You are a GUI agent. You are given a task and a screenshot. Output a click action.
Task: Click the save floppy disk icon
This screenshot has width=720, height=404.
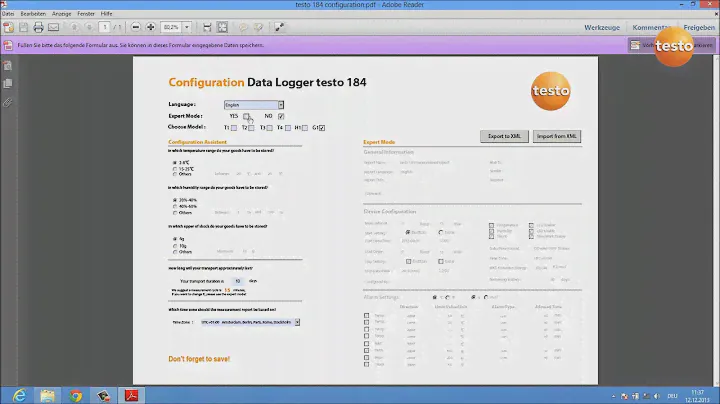pyautogui.click(x=22, y=26)
